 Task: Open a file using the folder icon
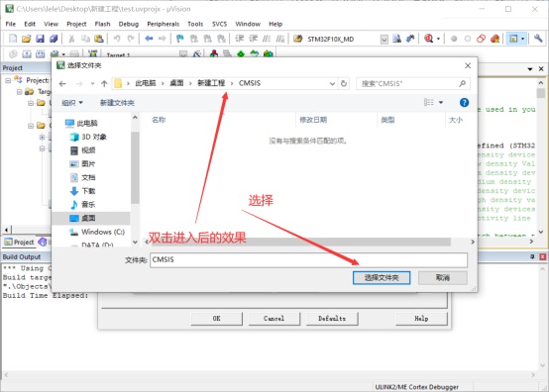click(27, 39)
